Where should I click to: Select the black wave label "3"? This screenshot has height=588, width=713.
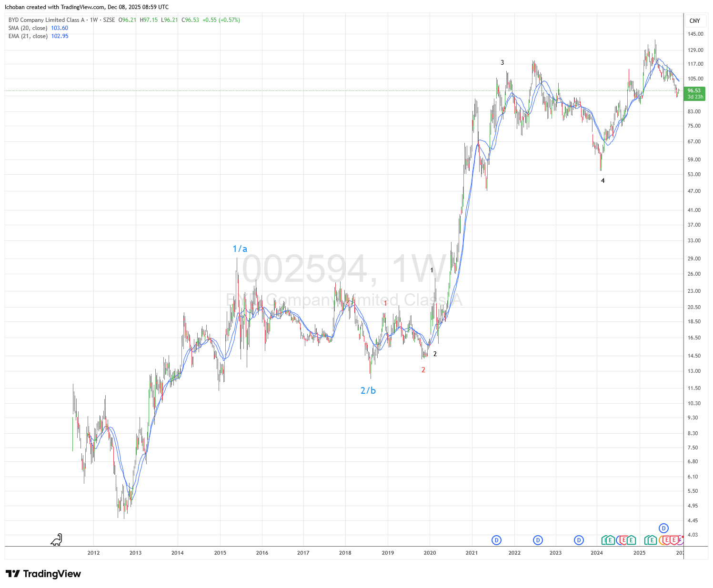coord(502,62)
